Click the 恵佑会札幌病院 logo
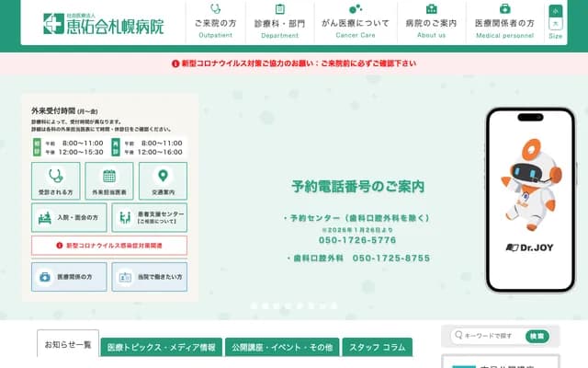Viewport: 588px width, 368px height. (103, 23)
